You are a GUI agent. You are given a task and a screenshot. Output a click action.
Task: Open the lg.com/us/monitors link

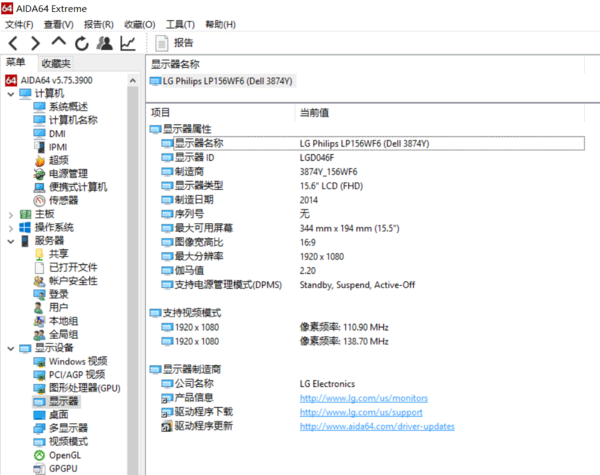364,398
